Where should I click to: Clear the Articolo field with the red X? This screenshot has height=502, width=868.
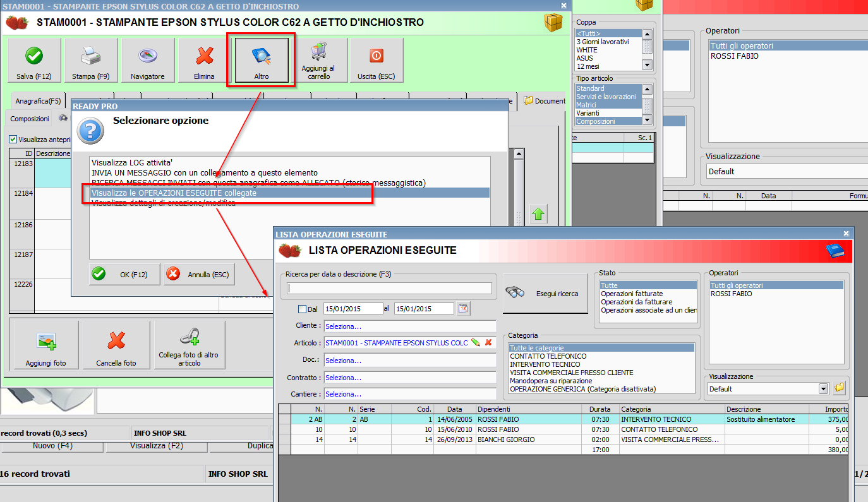[488, 342]
